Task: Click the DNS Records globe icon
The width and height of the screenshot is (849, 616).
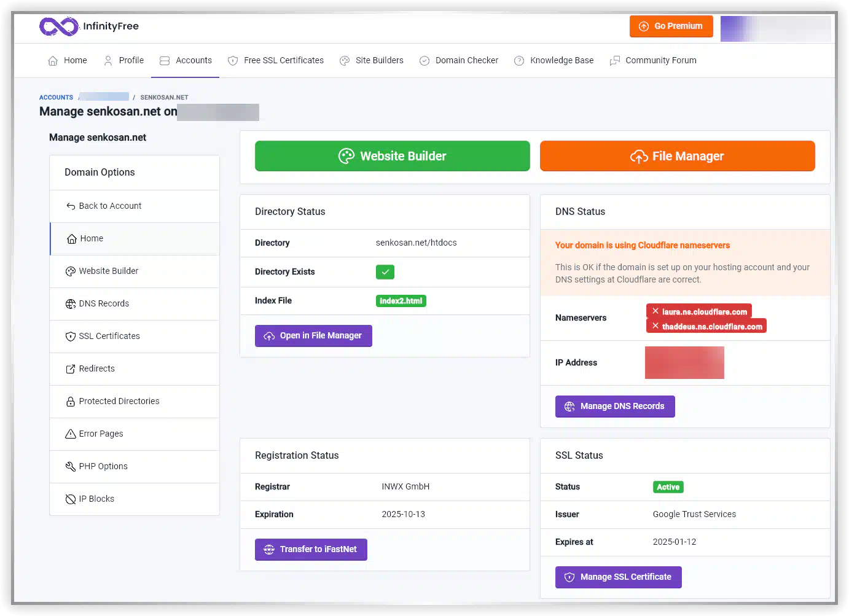Action: (71, 304)
